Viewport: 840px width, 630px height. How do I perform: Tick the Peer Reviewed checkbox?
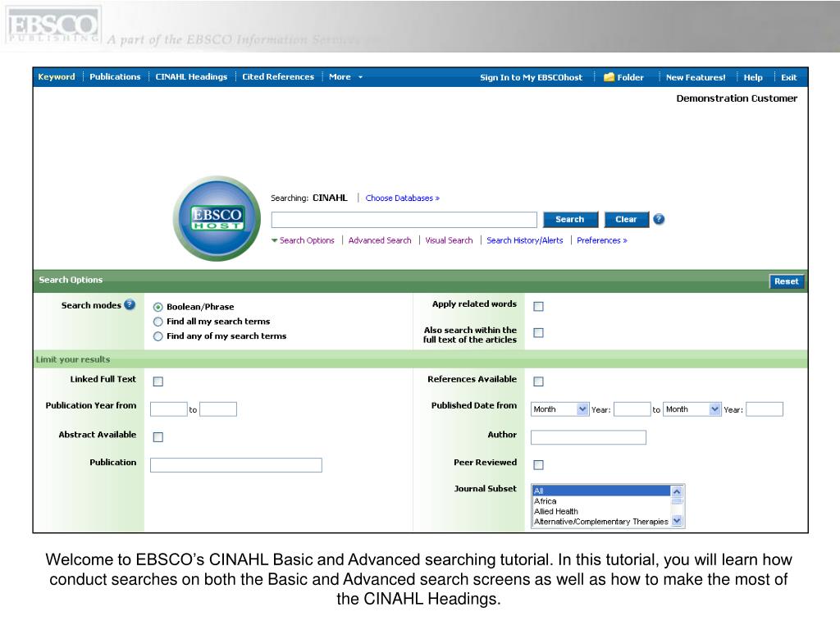(538, 465)
